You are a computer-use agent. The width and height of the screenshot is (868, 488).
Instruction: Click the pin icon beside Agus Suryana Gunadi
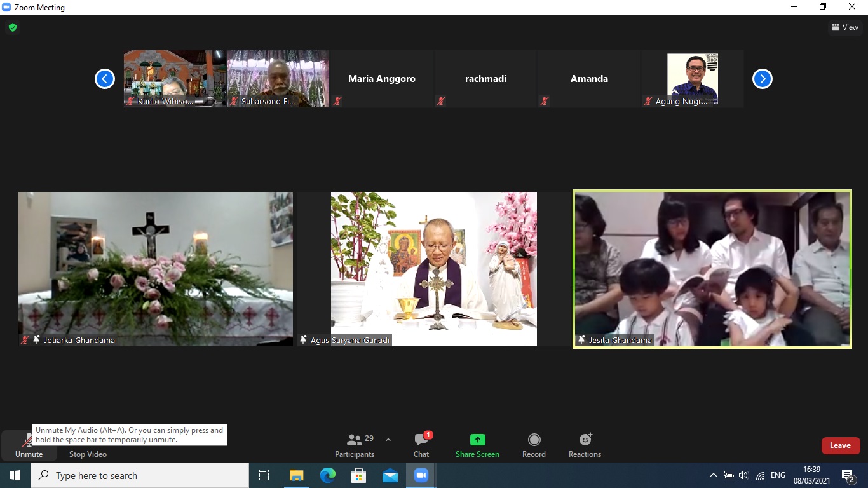tap(303, 340)
